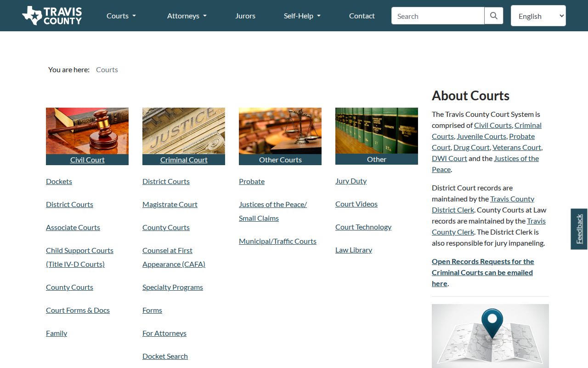Open the Forms link under Criminal Court
588x368 pixels.
(x=152, y=310)
